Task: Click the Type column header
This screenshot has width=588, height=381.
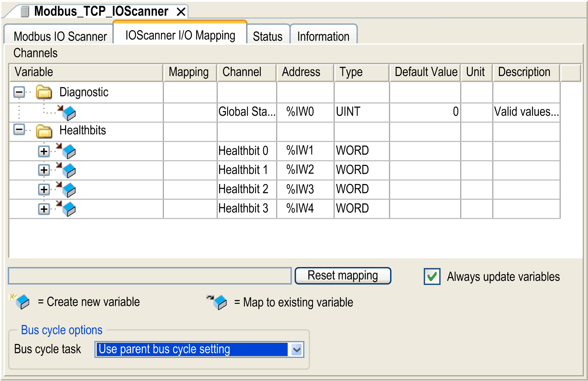Action: tap(362, 72)
